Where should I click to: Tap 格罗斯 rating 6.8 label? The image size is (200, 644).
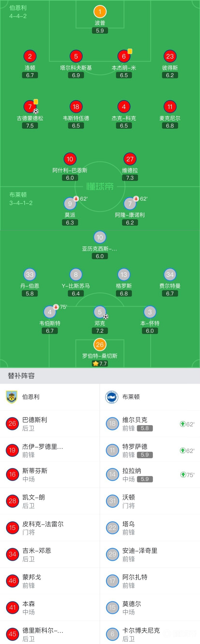[124, 294]
